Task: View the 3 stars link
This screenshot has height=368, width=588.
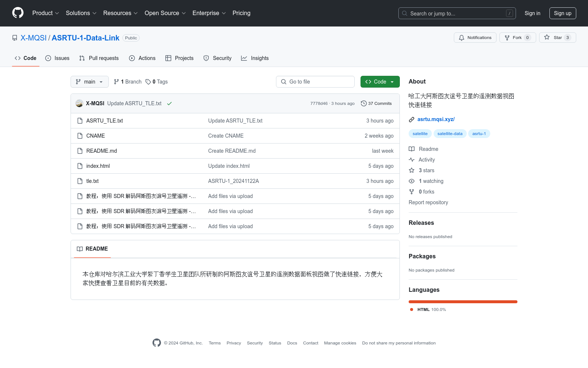Action: (x=422, y=170)
